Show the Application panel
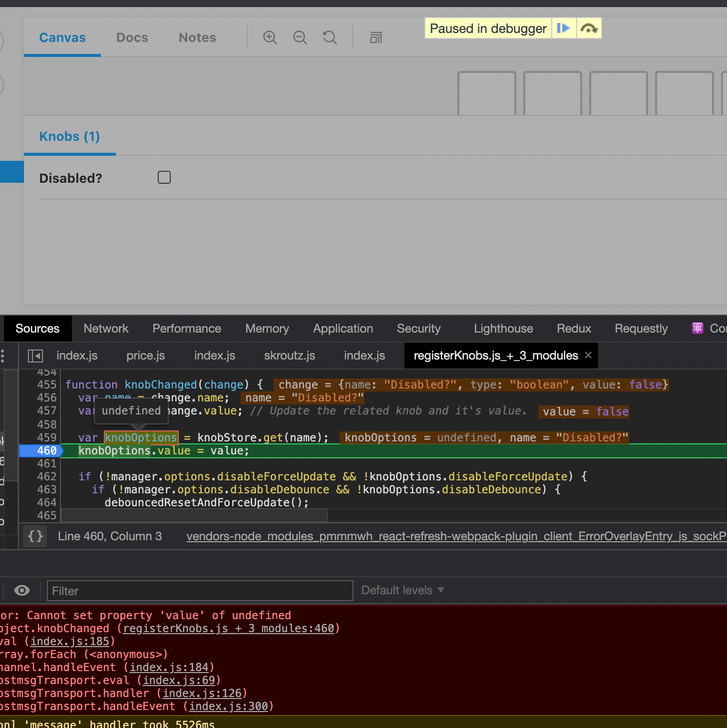Image resolution: width=727 pixels, height=728 pixels. point(343,329)
